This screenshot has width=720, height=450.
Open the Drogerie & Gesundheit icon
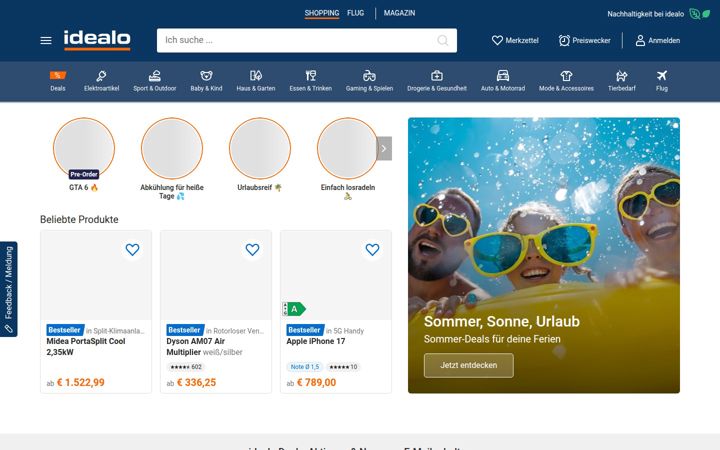pyautogui.click(x=437, y=75)
